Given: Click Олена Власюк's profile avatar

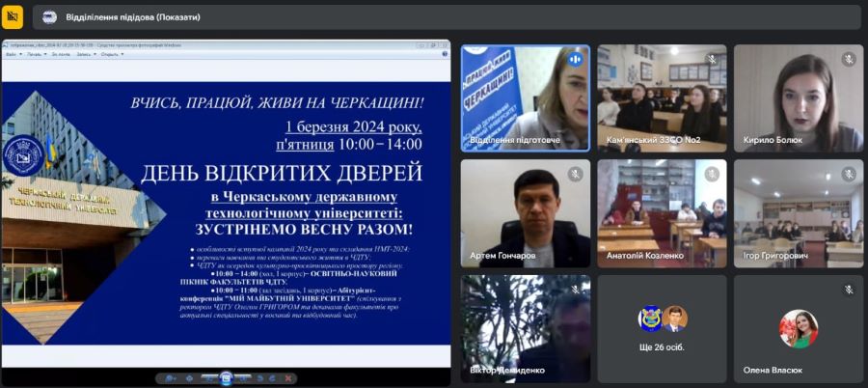Looking at the screenshot, I should pos(799,329).
